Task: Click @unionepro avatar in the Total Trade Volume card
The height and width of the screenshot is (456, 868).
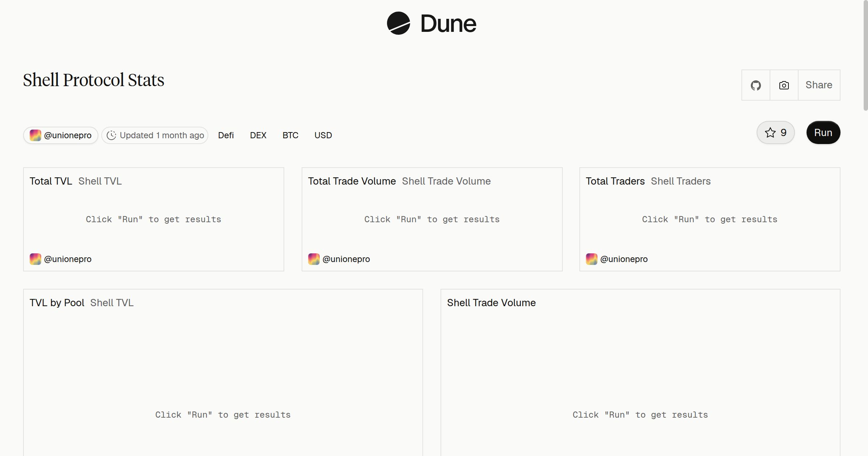Action: [x=314, y=259]
